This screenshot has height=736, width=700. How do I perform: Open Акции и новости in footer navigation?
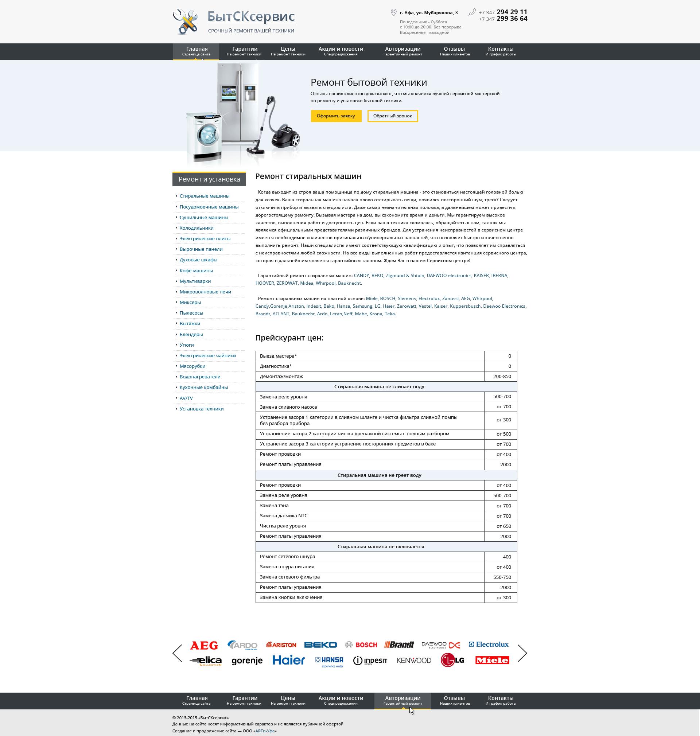click(341, 701)
